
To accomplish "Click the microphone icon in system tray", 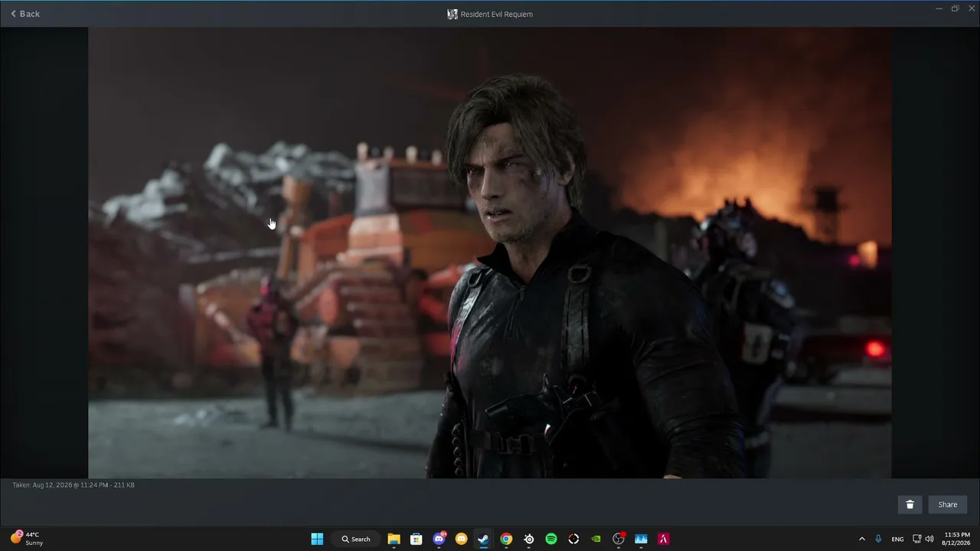I will (879, 539).
